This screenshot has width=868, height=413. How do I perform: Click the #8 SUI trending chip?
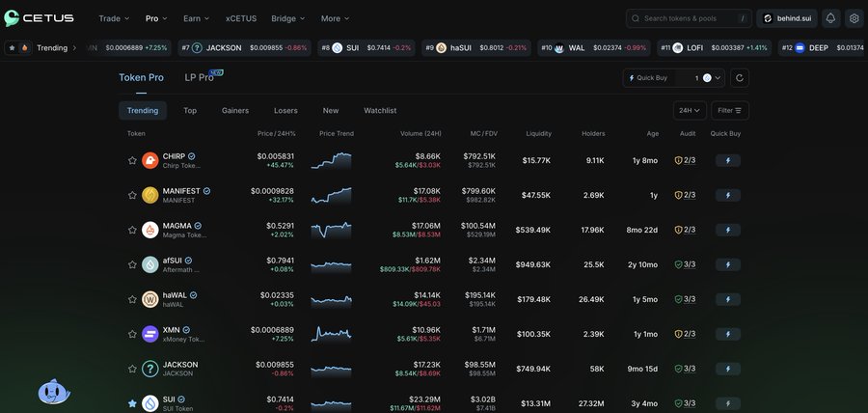coord(366,48)
